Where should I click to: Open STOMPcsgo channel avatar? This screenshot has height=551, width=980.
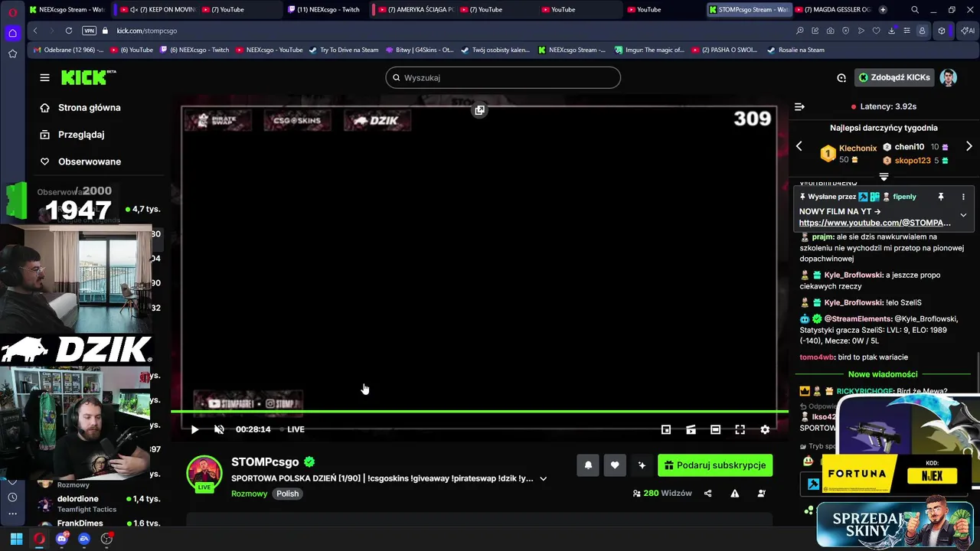[204, 473]
